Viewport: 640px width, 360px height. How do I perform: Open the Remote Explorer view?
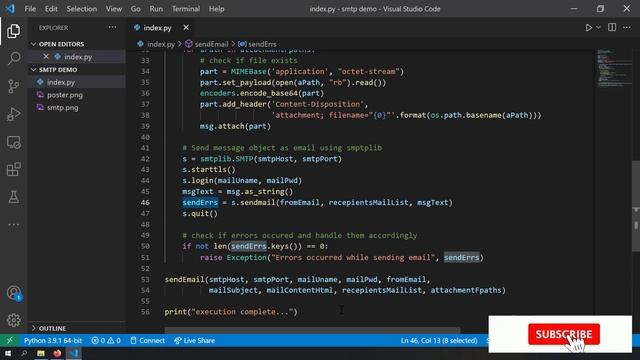pyautogui.click(x=13, y=142)
